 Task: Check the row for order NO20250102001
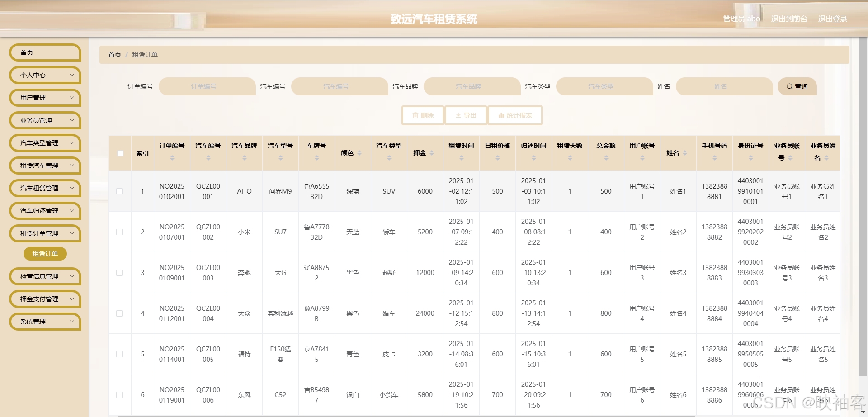coord(119,191)
